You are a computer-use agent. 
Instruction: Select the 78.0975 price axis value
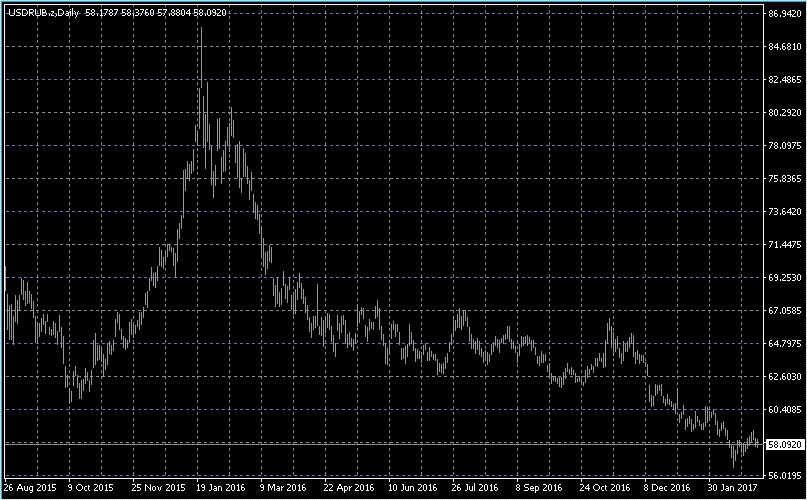tap(784, 146)
